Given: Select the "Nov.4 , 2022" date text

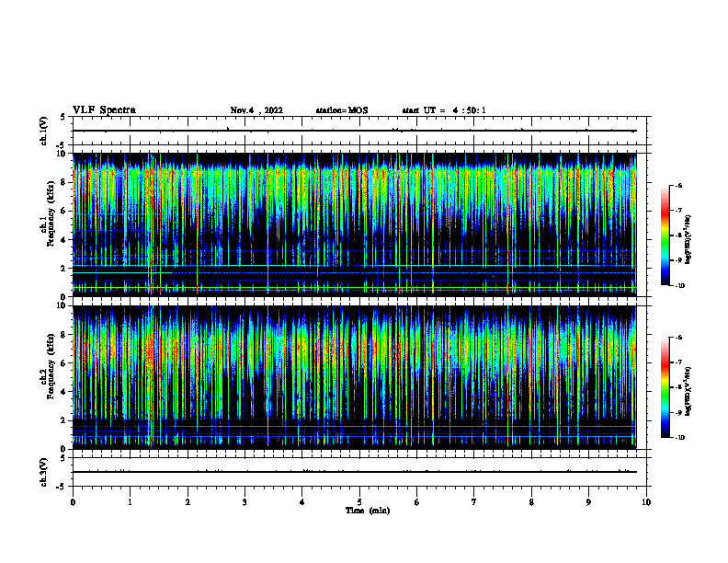Looking at the screenshot, I should [256, 110].
